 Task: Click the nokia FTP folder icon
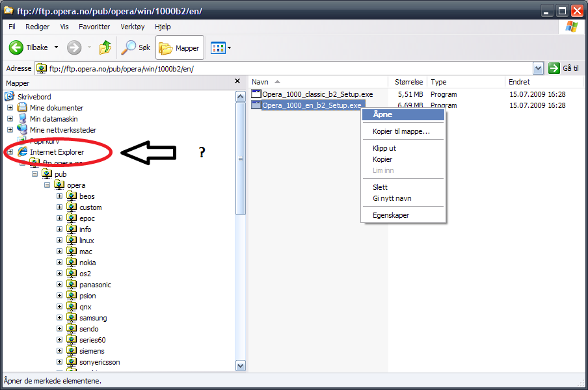pyautogui.click(x=72, y=262)
